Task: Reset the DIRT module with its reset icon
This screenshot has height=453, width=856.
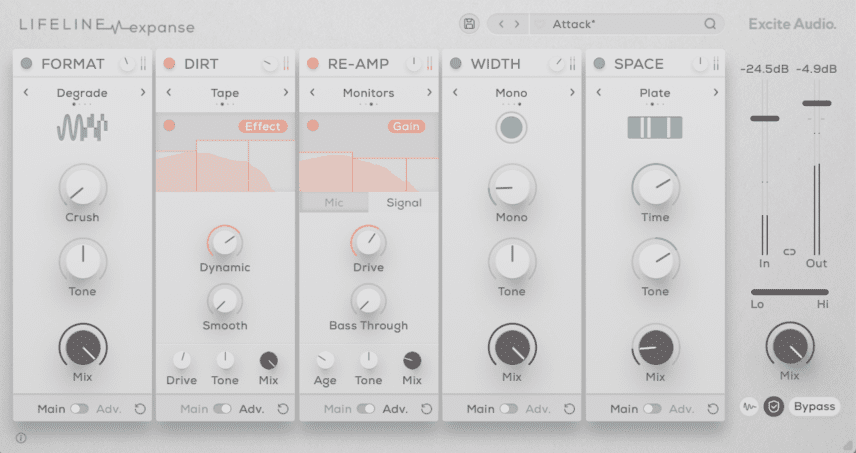Action: pyautogui.click(x=283, y=409)
